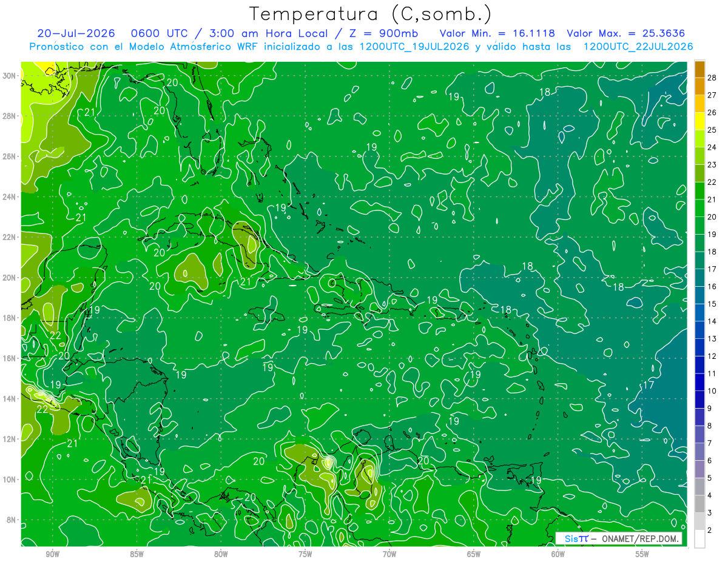728x562 pixels.
Task: Click colorbar scale value "9"
Action: point(710,409)
